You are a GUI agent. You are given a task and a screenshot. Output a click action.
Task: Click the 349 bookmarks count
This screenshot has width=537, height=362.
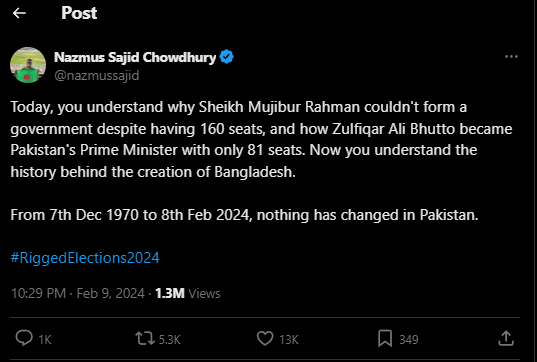(x=409, y=340)
